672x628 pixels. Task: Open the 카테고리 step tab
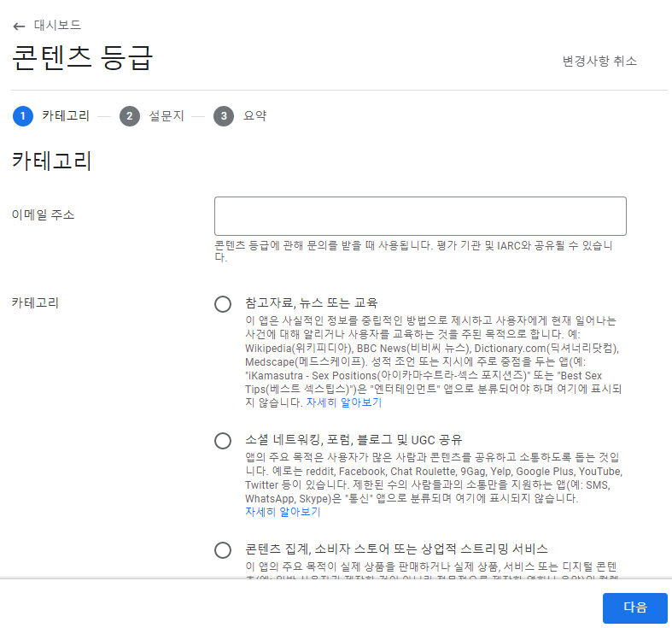pos(66,116)
